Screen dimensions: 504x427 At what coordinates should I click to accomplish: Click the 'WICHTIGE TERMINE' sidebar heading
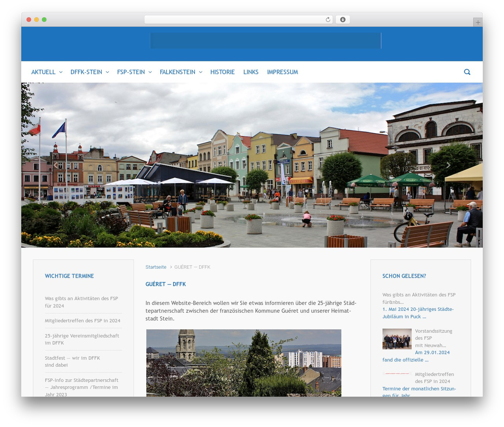[69, 276]
